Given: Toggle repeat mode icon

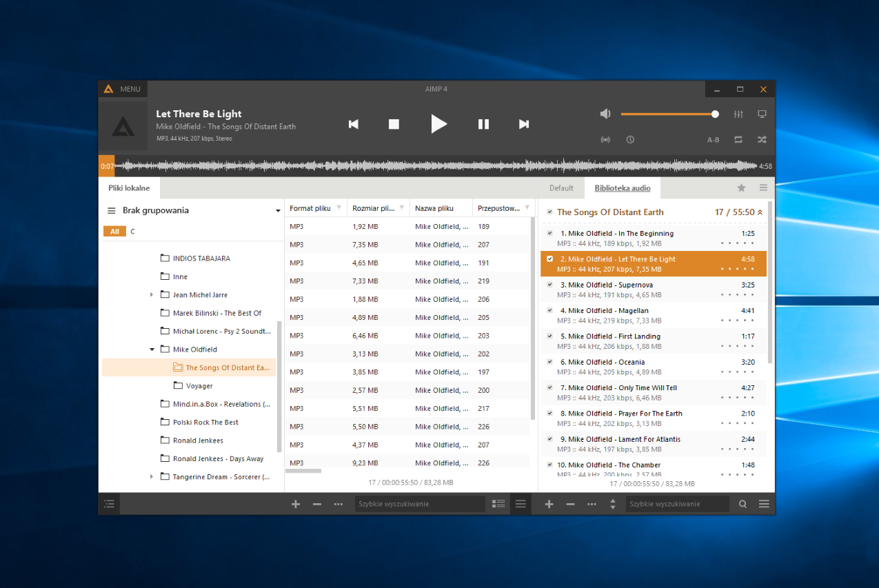Looking at the screenshot, I should click(738, 139).
